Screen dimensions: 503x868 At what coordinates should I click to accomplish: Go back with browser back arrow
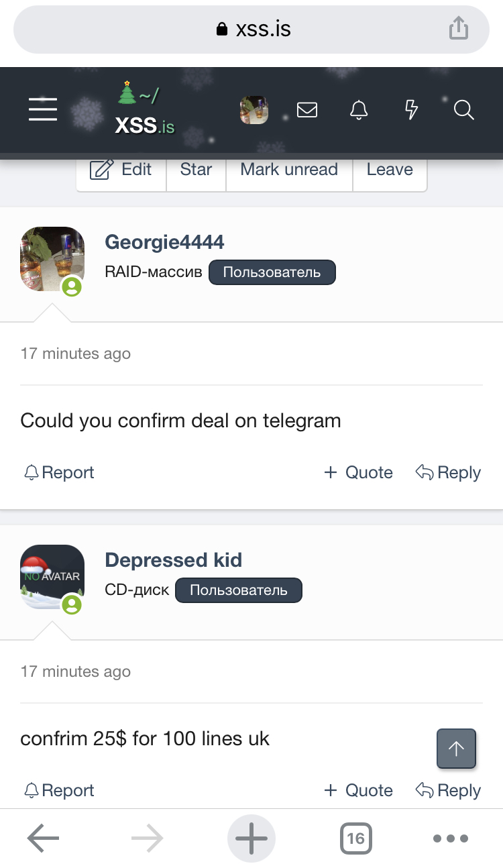[x=44, y=838]
